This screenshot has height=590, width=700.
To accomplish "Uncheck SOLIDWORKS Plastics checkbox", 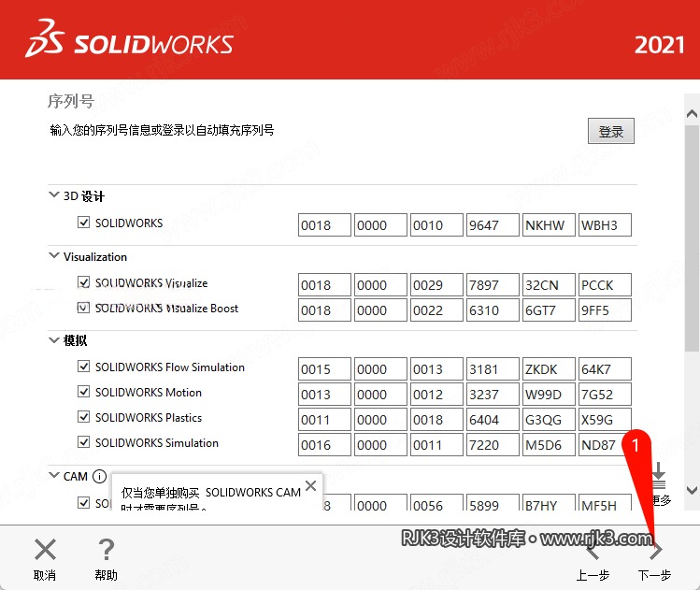I will 83,417.
